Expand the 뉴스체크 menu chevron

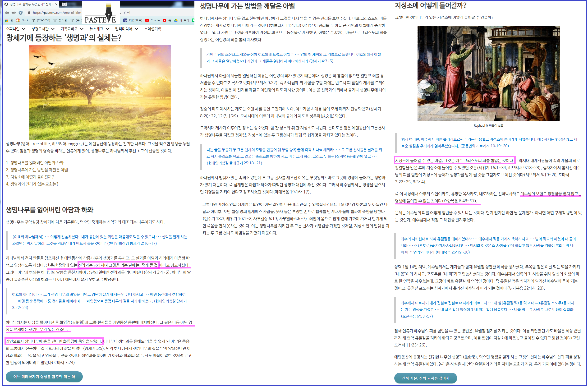tap(107, 29)
